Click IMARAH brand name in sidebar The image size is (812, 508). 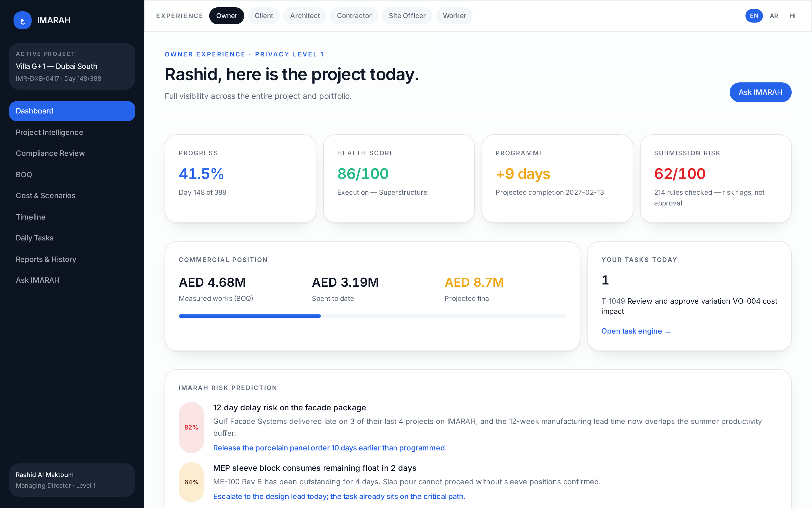coord(54,20)
